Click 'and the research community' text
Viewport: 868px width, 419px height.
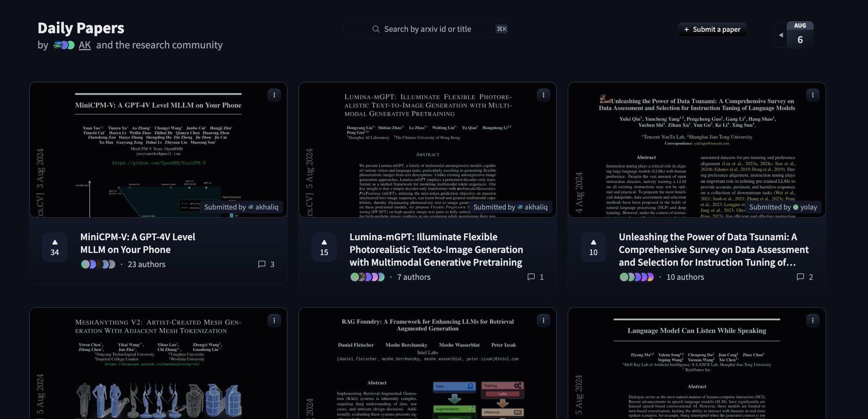[159, 45]
